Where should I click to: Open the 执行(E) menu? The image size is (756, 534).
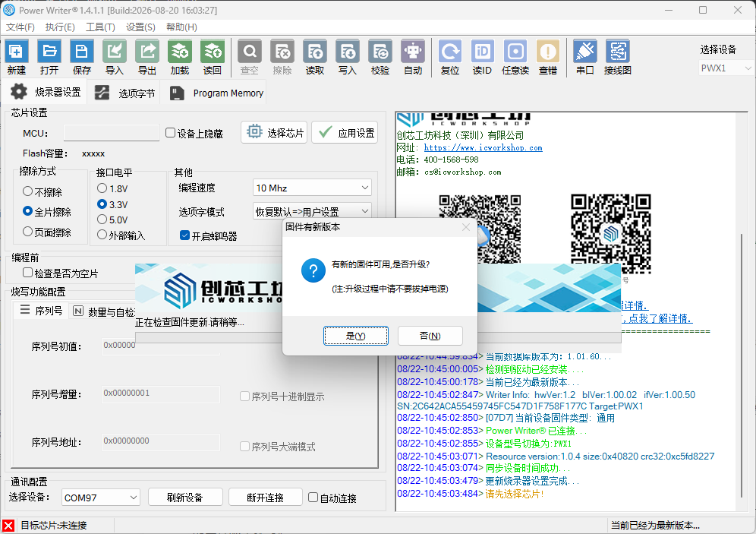pos(60,27)
